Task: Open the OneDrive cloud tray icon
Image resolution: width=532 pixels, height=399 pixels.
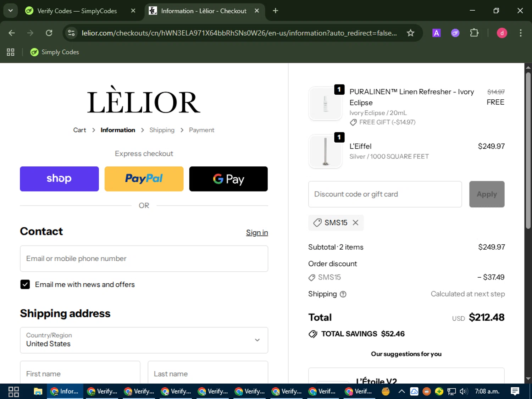Action: 414,392
